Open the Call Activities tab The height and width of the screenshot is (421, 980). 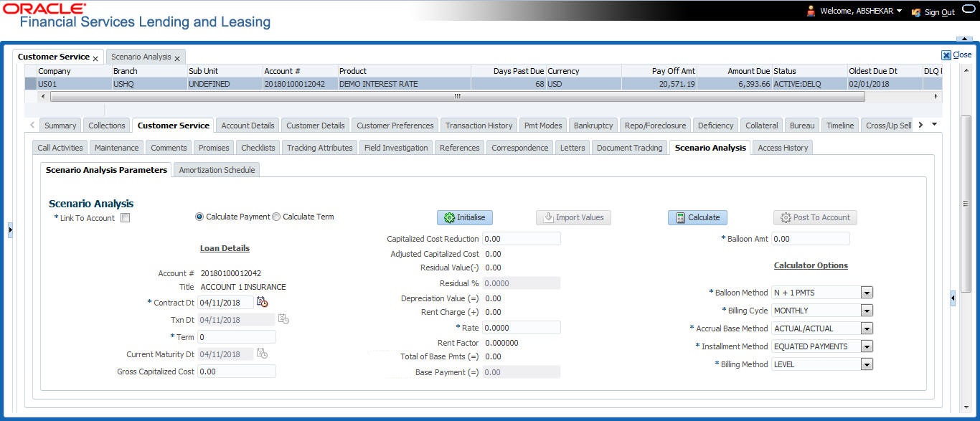tap(60, 148)
